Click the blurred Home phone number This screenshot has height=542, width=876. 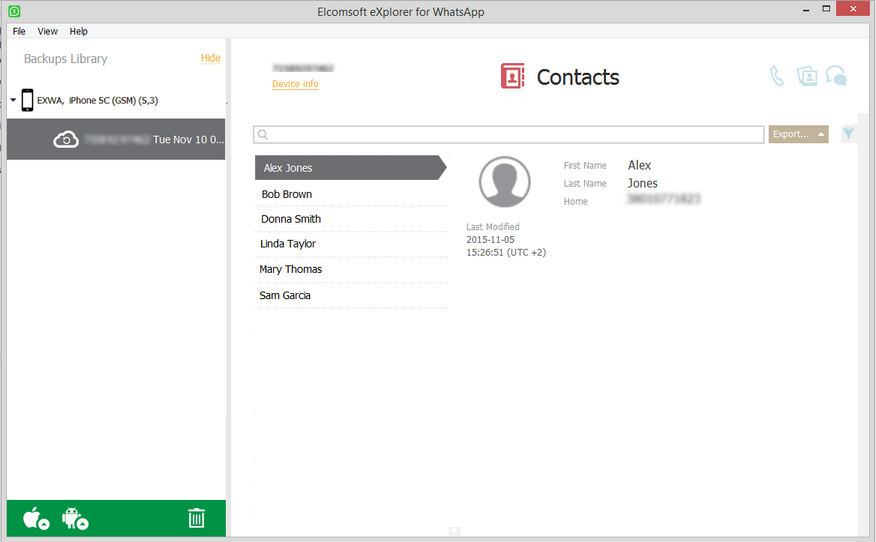point(664,199)
